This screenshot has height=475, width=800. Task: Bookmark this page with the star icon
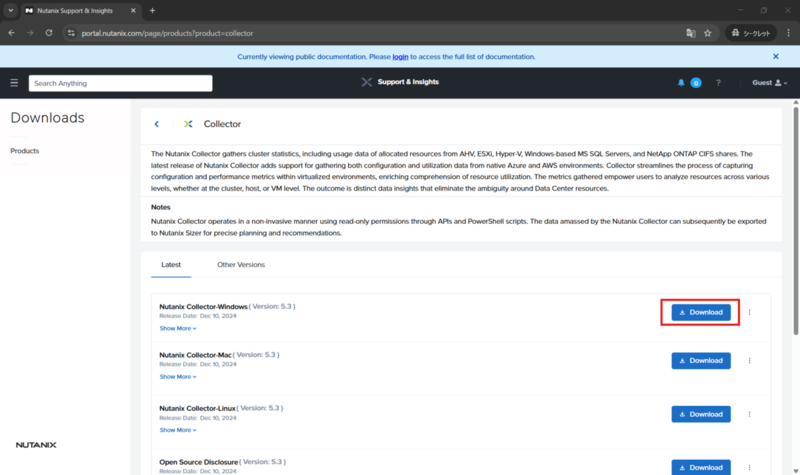click(x=708, y=33)
